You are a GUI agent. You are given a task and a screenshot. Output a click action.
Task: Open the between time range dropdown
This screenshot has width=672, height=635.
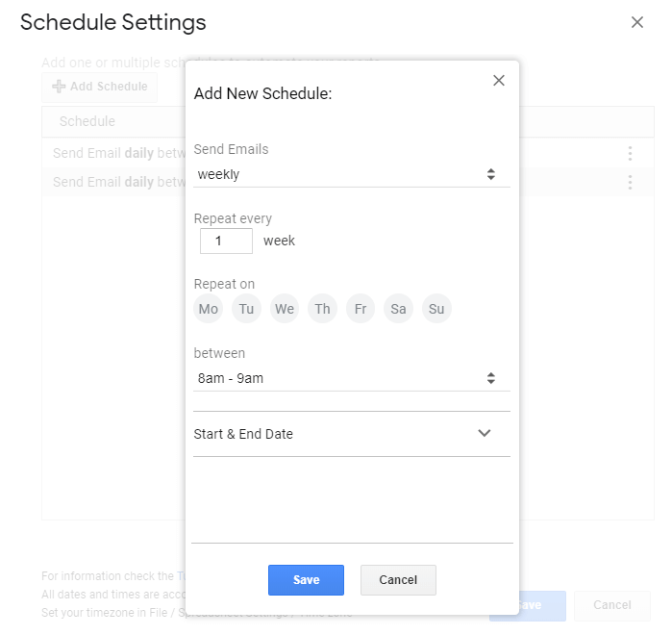point(351,378)
